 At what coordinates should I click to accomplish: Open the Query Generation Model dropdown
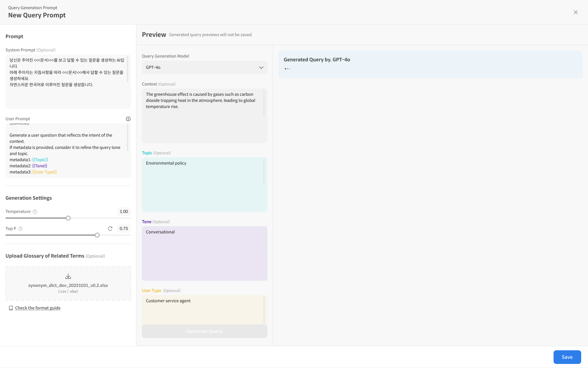[x=204, y=67]
